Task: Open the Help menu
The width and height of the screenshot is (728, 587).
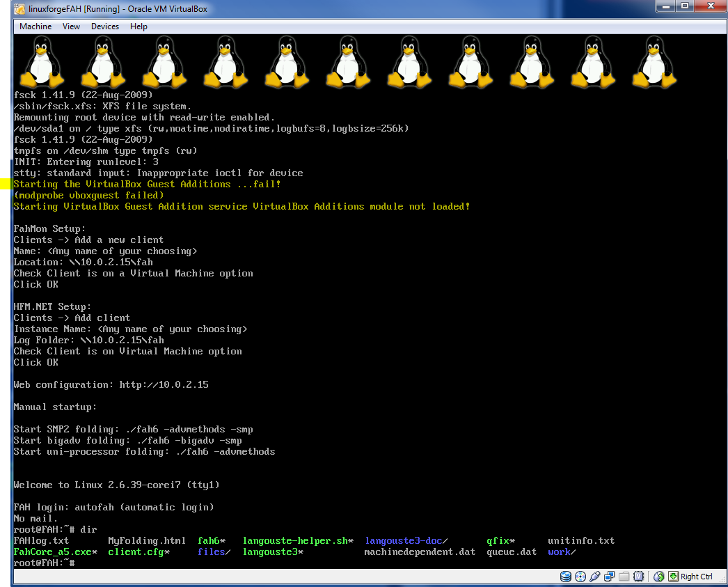Action: (139, 26)
